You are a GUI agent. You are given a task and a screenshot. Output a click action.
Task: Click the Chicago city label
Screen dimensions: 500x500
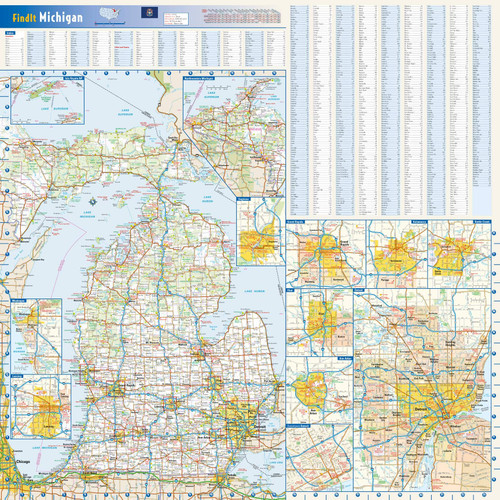click(x=23, y=462)
